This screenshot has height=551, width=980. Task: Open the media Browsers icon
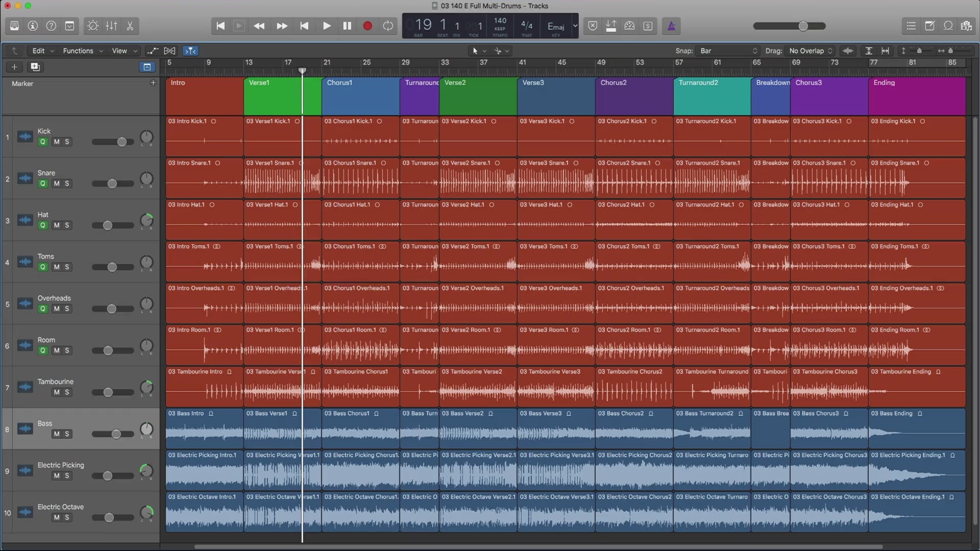tap(966, 26)
